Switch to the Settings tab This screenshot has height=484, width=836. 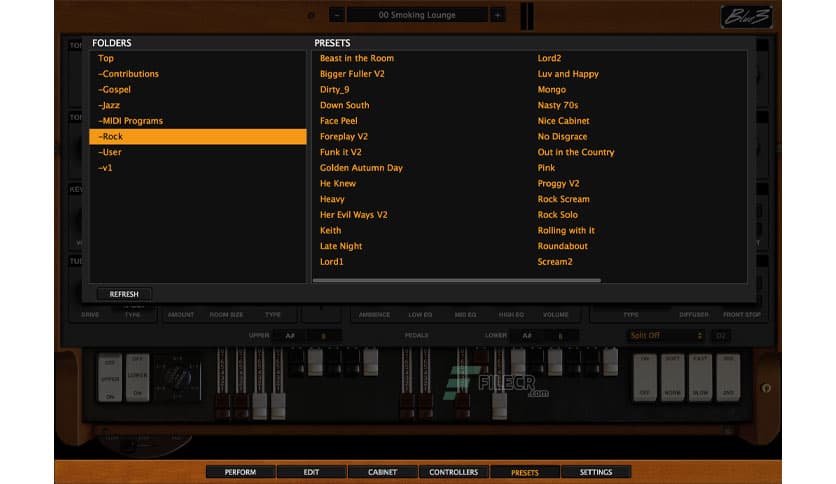tap(596, 472)
